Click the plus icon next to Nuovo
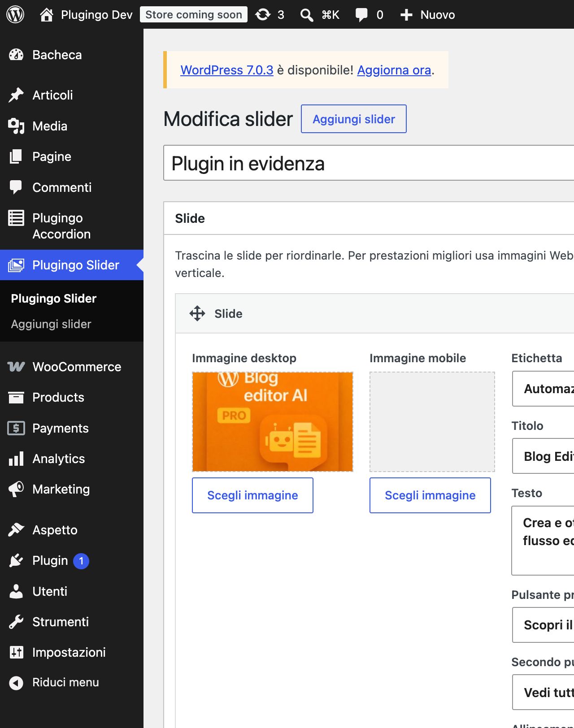The image size is (574, 728). click(406, 15)
